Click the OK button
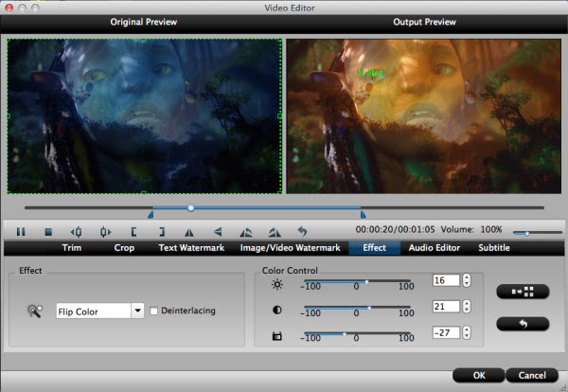Screen dimensions: 568x392 (x=478, y=375)
